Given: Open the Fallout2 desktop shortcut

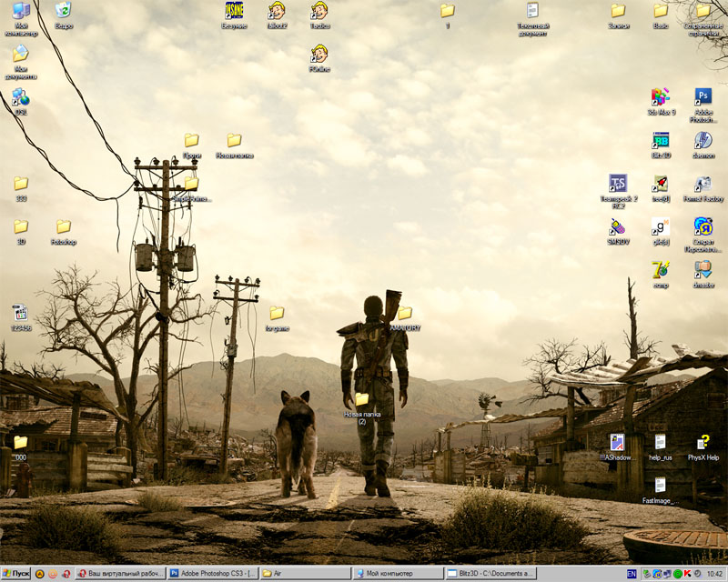Looking at the screenshot, I should click(277, 11).
